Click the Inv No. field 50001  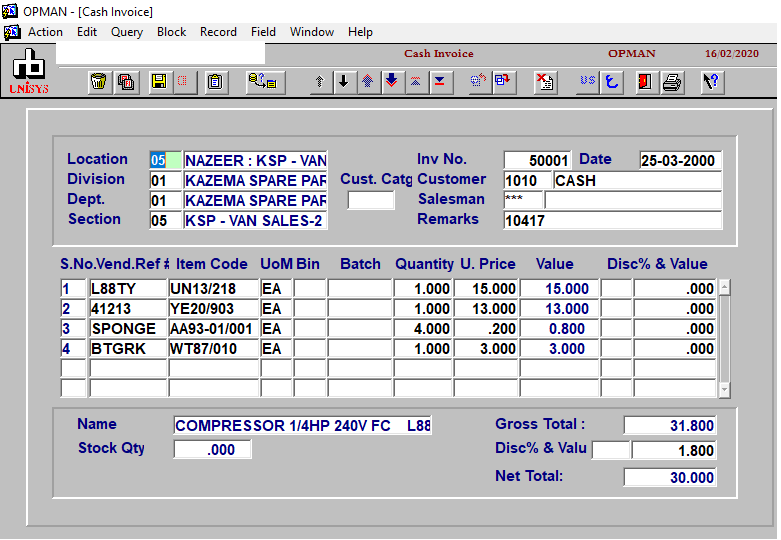click(537, 160)
